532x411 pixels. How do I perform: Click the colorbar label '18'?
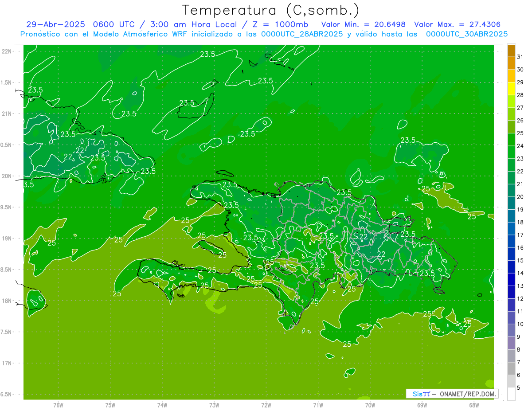[x=520, y=222]
